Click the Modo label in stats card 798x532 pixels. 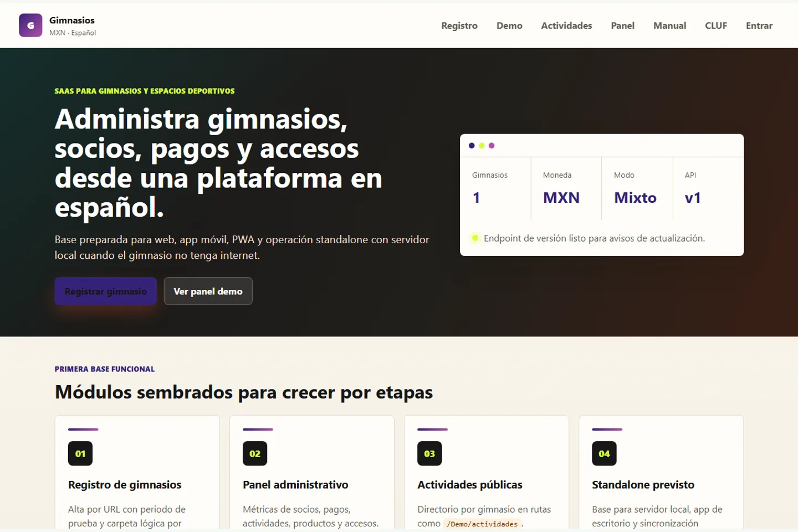tap(624, 175)
